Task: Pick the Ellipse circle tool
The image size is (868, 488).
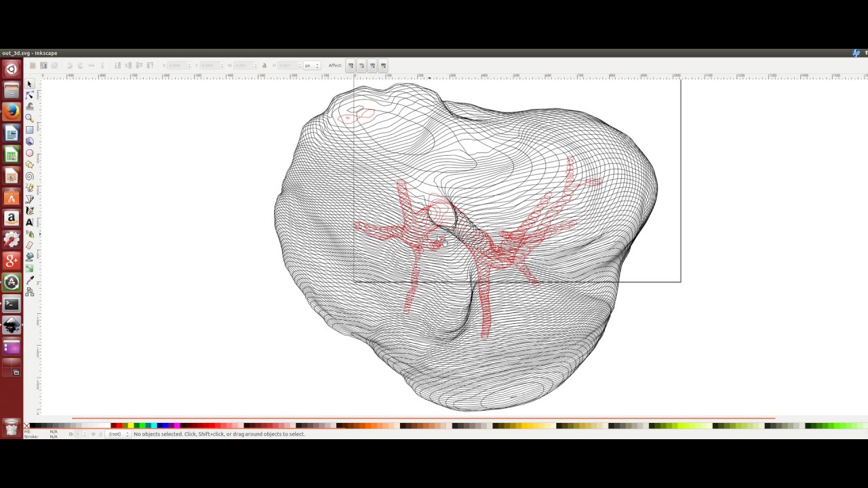Action: point(29,153)
